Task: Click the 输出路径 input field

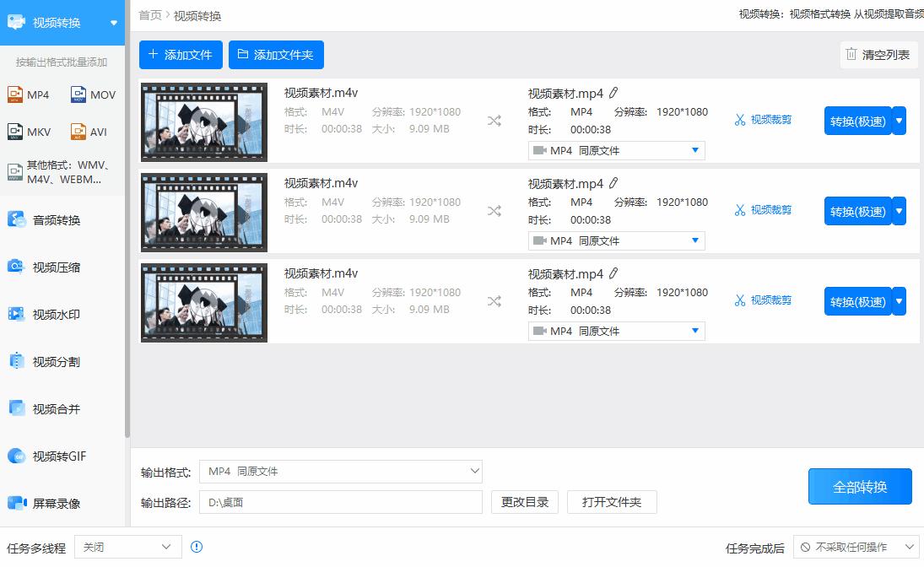Action: [340, 502]
